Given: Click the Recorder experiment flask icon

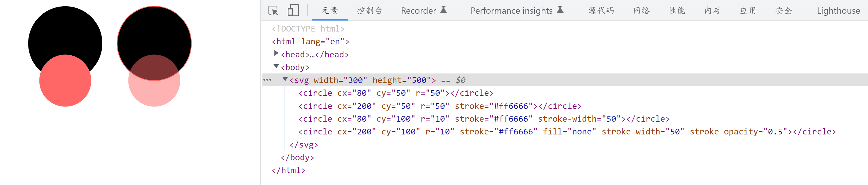Looking at the screenshot, I should [443, 10].
